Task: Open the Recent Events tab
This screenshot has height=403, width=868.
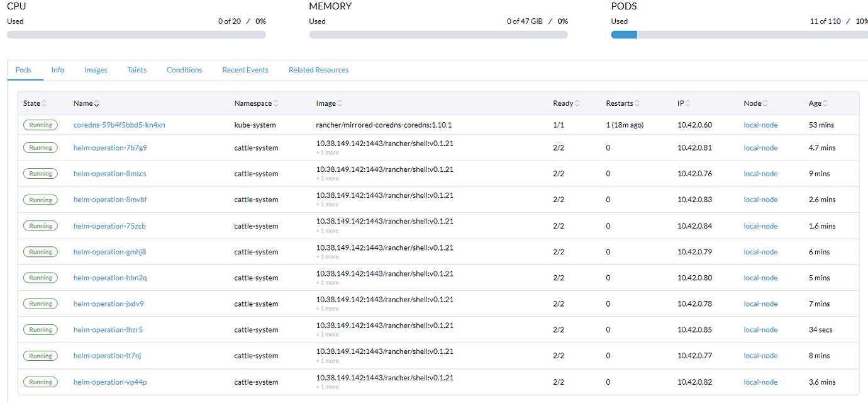Action: [x=245, y=70]
